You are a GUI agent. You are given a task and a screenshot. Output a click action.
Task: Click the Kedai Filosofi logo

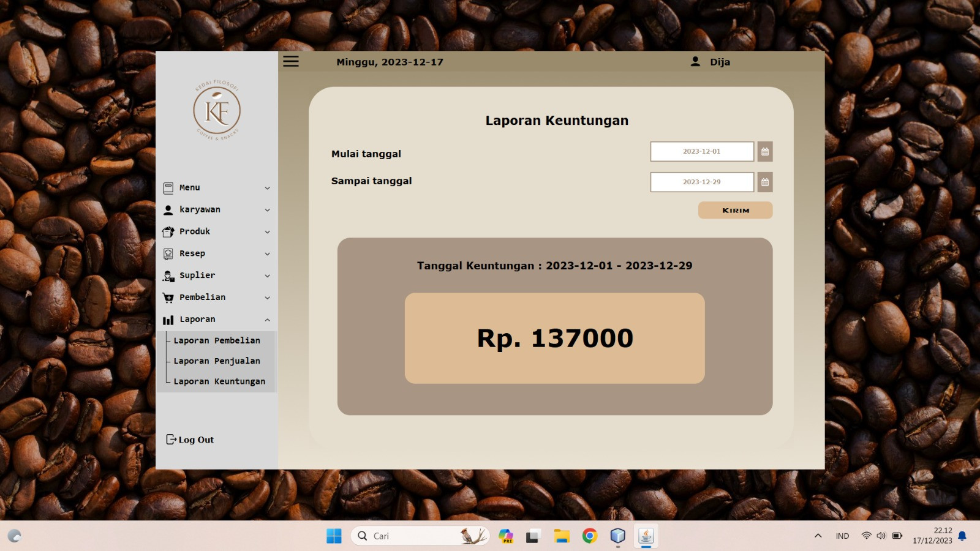coord(217,111)
